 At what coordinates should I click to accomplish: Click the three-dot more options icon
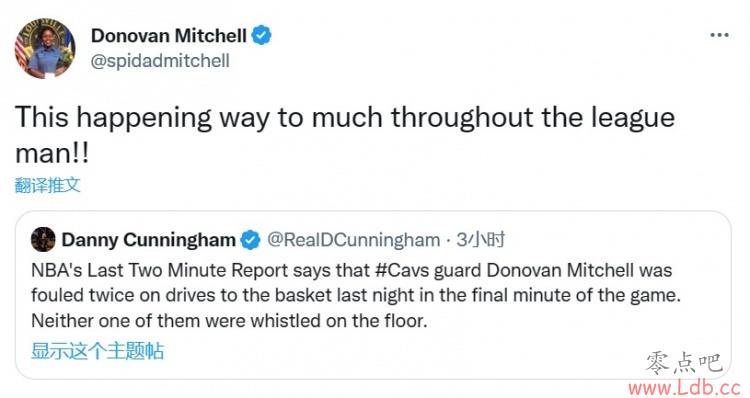[719, 35]
